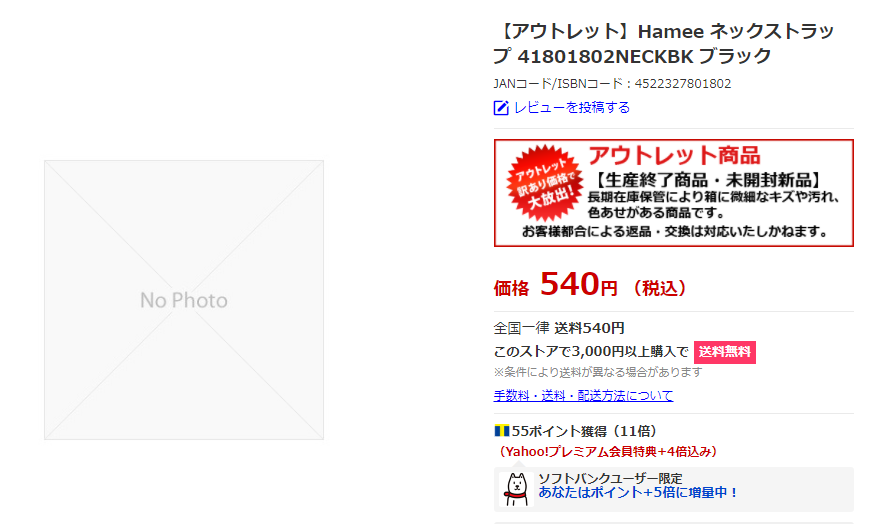Click the pink 送料無料 badge
Viewport: 884px width, 524px height.
point(725,352)
